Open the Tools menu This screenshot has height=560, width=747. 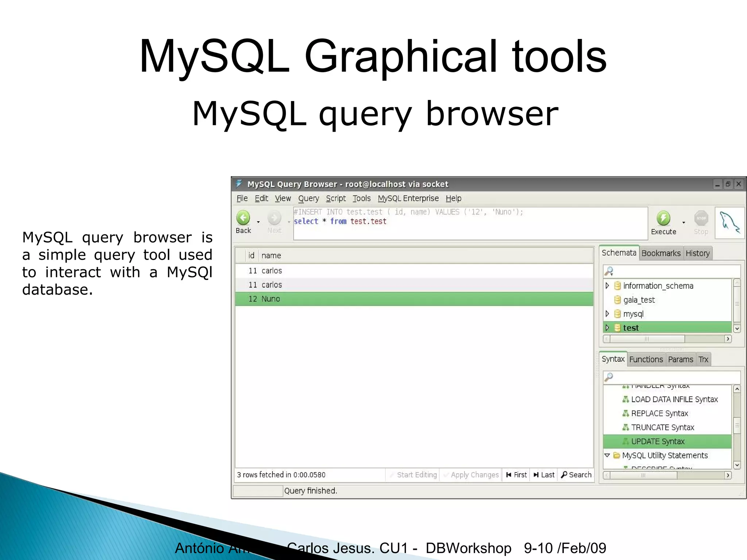point(361,198)
